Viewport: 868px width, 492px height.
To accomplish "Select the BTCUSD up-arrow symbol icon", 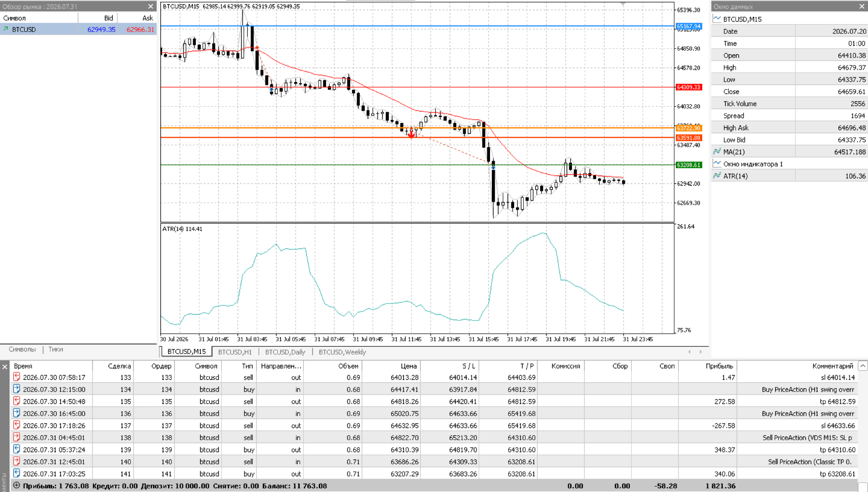I will [x=6, y=29].
